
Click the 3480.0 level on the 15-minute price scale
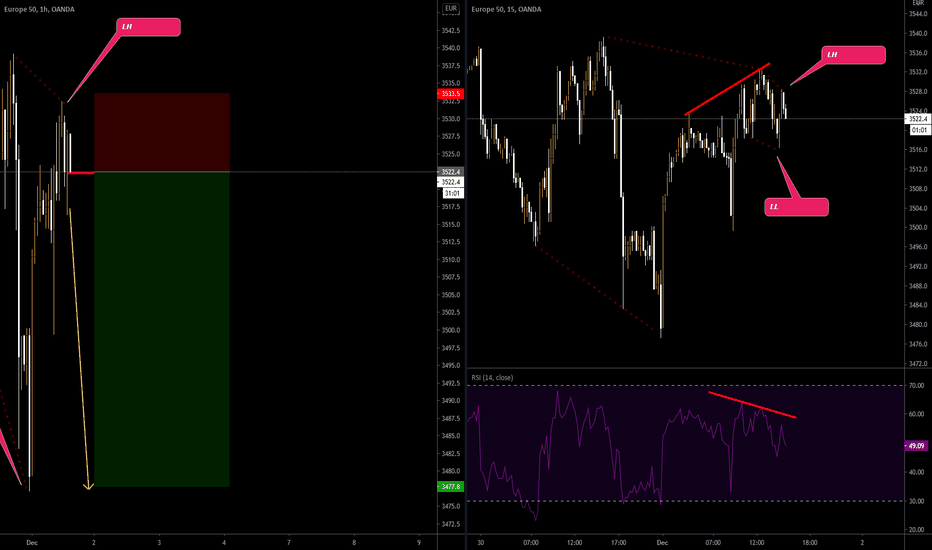click(x=918, y=325)
